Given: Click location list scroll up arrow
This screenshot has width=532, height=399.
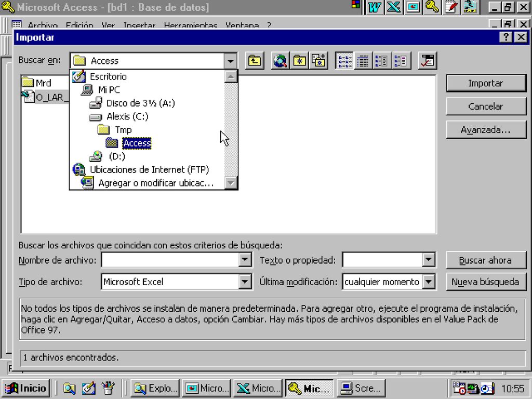Looking at the screenshot, I should (x=231, y=77).
